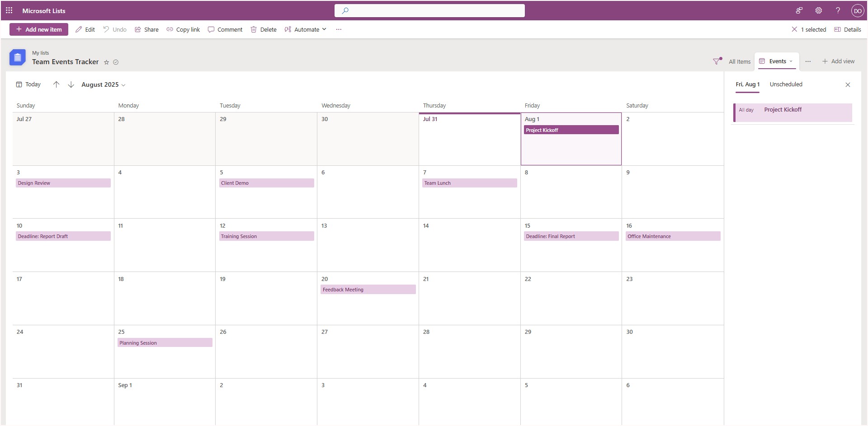Click the Settings gear icon
The width and height of the screenshot is (868, 426).
pos(818,10)
